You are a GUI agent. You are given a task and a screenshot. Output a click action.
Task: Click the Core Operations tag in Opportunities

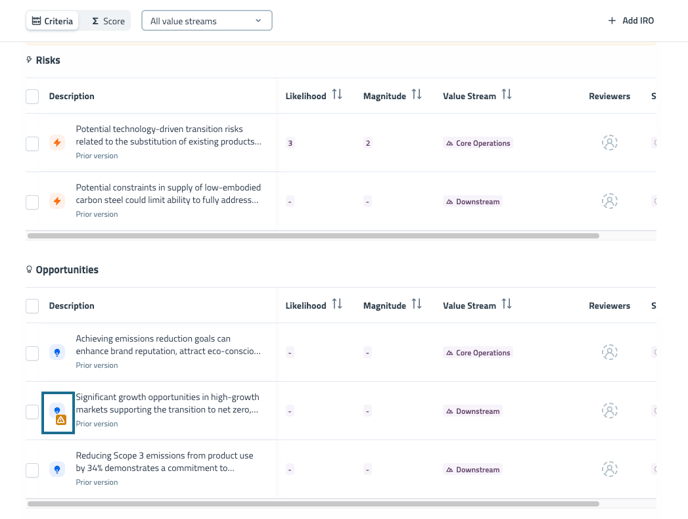click(x=478, y=353)
